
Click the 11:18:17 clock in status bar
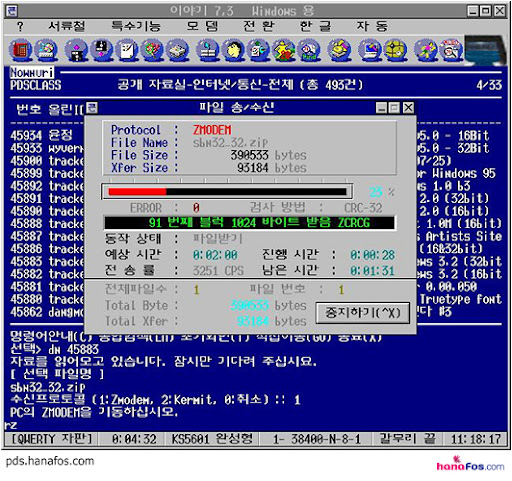tap(476, 439)
